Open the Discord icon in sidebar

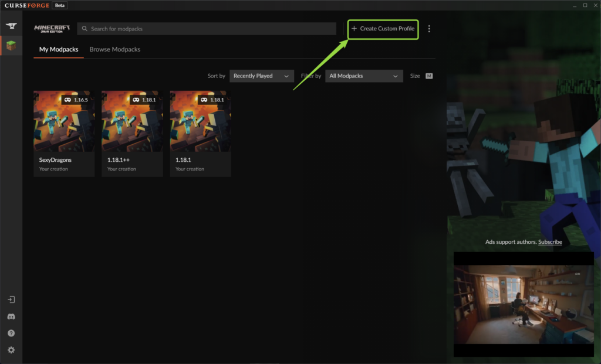(x=11, y=317)
